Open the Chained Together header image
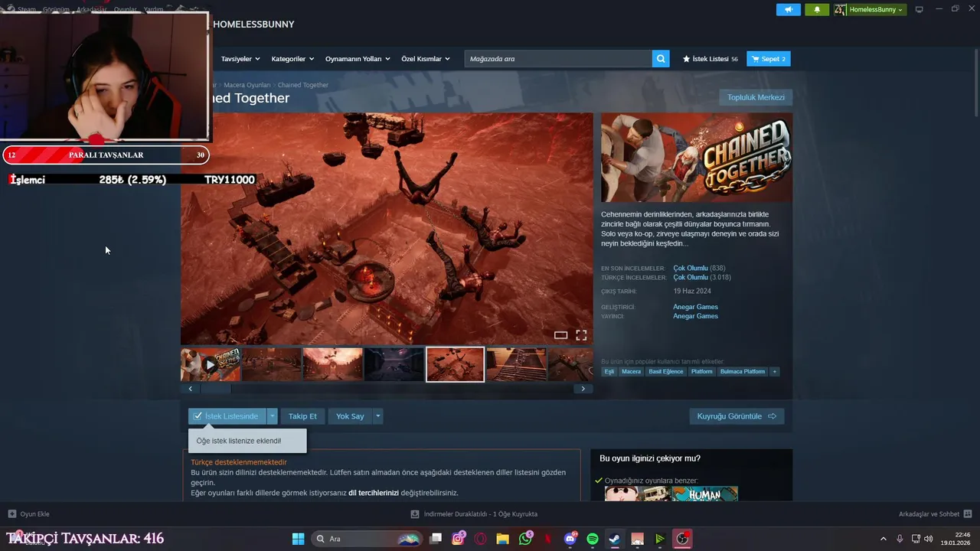The image size is (980, 551). [697, 158]
